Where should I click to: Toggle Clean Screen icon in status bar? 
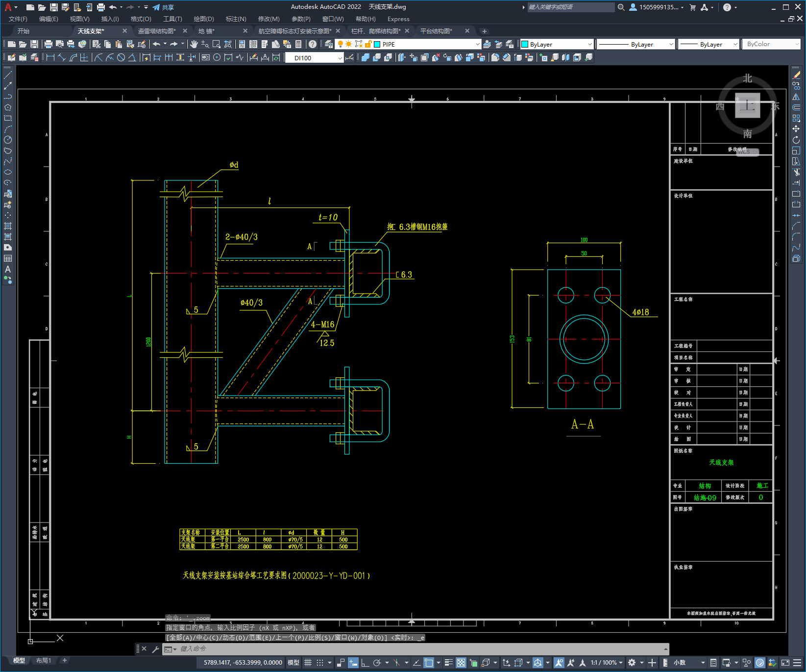(x=785, y=663)
